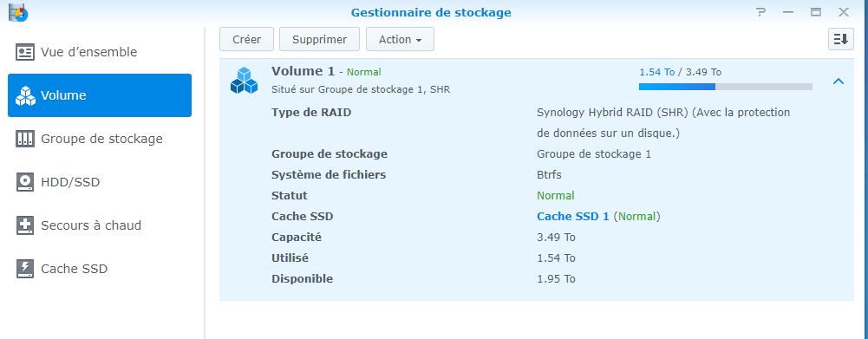Switch to the HDD/SSD section
868x339 pixels.
point(100,182)
